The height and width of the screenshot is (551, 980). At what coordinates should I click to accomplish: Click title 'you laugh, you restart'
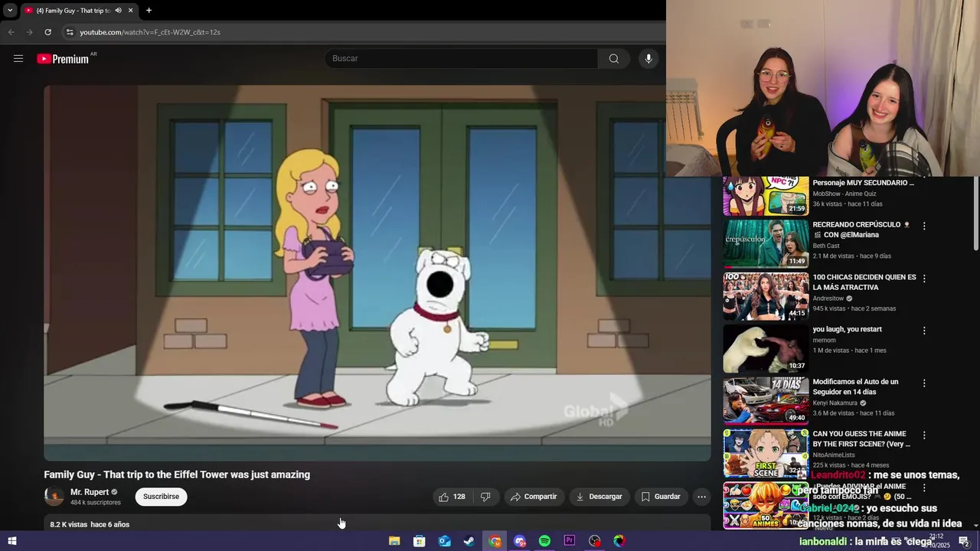(x=847, y=329)
